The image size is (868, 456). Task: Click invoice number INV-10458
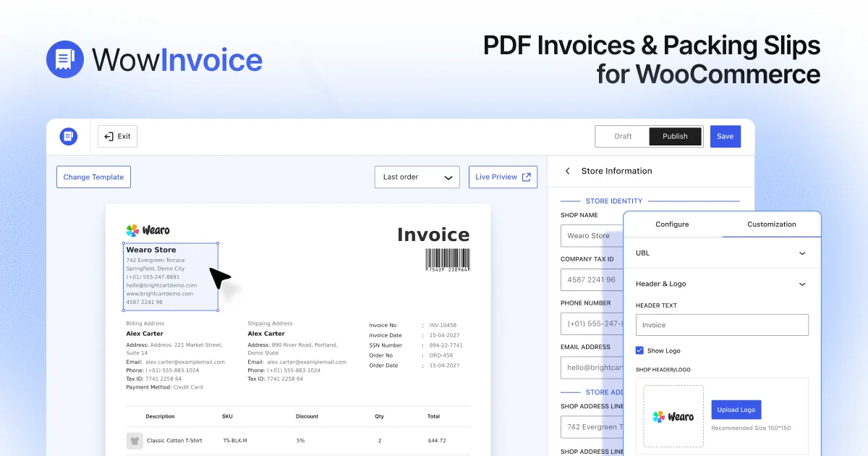coord(443,325)
